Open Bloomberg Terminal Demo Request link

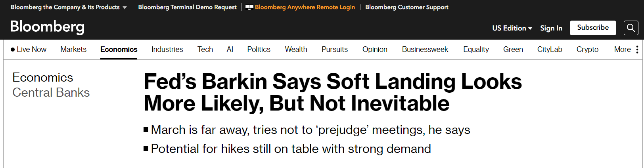pyautogui.click(x=187, y=7)
